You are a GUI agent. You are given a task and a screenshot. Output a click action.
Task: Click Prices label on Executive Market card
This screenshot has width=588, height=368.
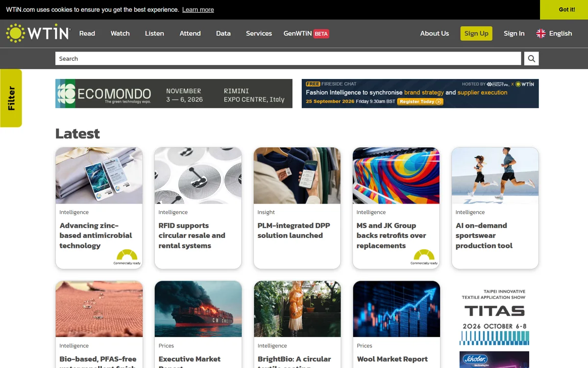tap(166, 346)
